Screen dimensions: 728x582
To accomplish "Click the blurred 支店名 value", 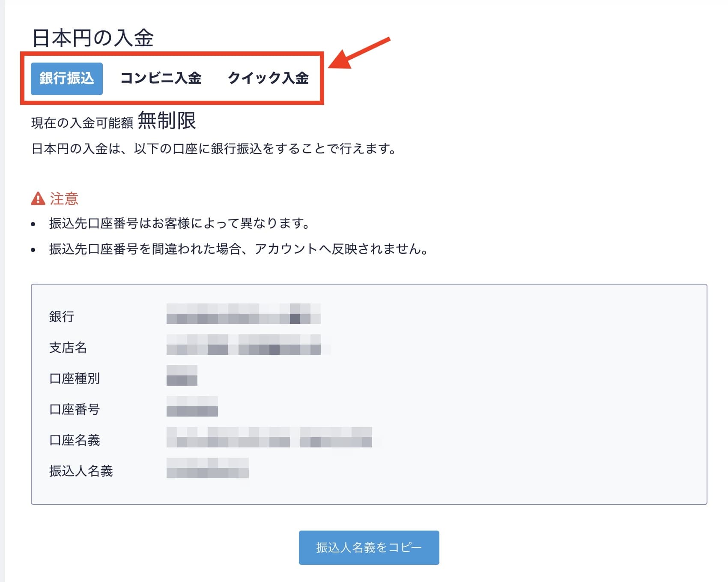I will pyautogui.click(x=243, y=345).
